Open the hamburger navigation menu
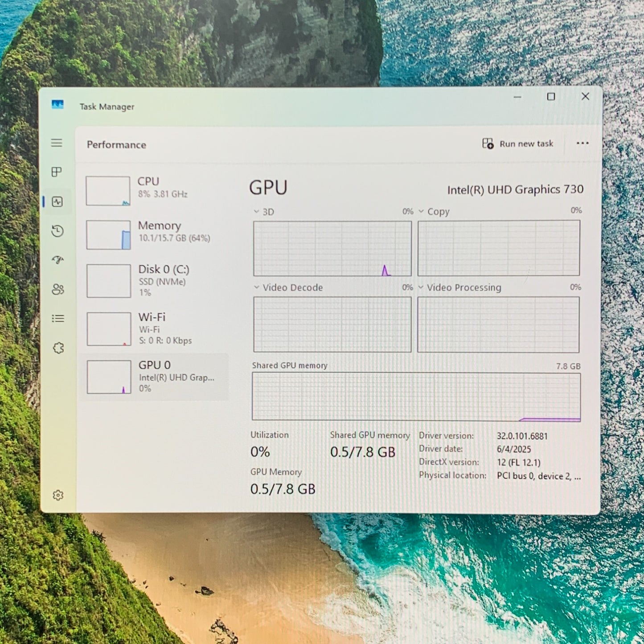The width and height of the screenshot is (644, 644). click(x=57, y=143)
